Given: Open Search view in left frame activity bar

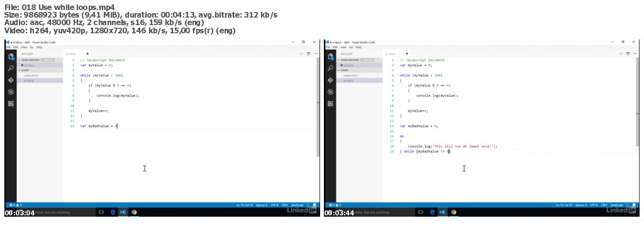Looking at the screenshot, I should pos(11,68).
